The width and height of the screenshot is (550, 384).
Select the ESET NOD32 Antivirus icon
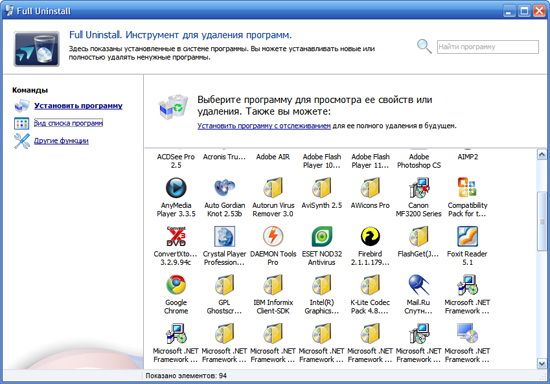pyautogui.click(x=322, y=236)
